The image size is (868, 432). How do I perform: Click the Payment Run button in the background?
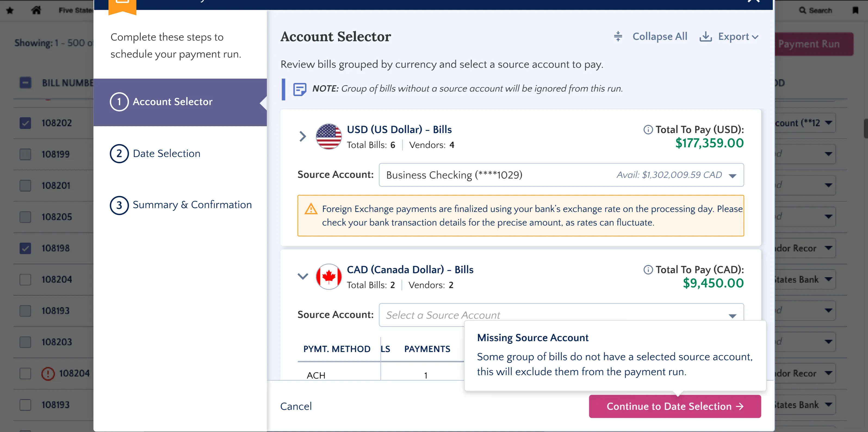(814, 44)
